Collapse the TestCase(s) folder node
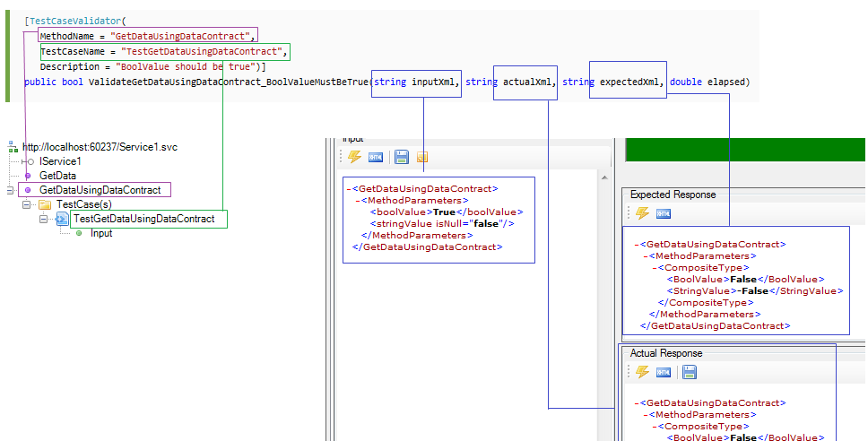 (26, 204)
